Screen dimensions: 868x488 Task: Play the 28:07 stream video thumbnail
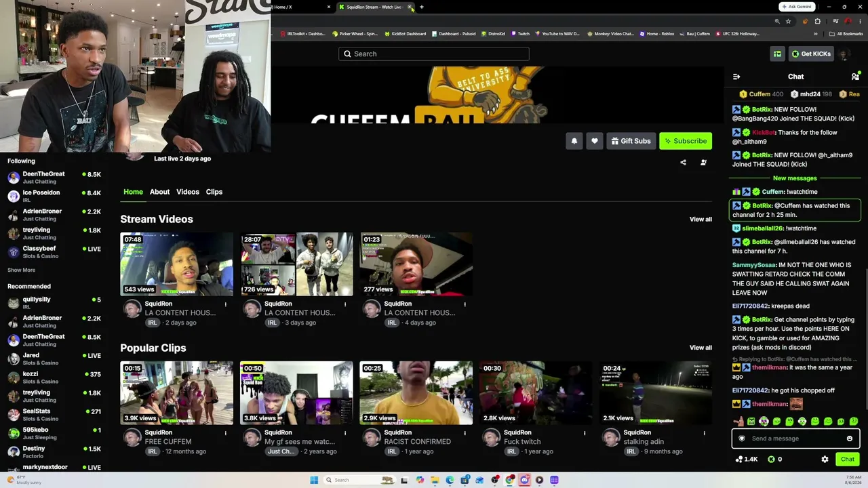(296, 264)
